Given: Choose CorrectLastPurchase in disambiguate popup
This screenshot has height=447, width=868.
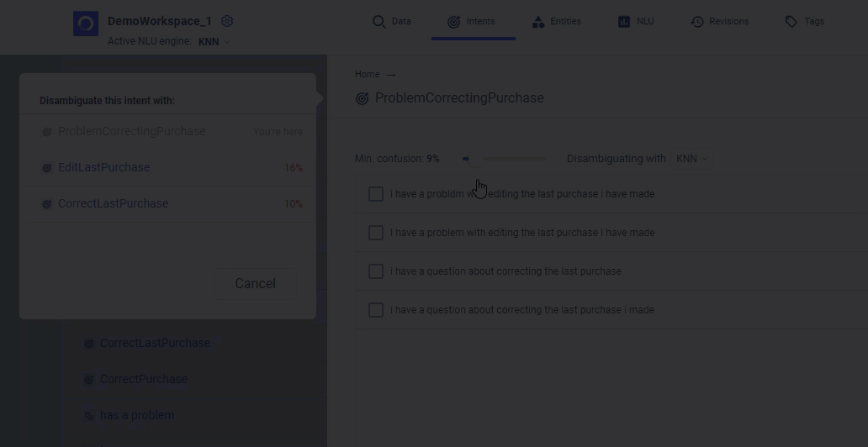Looking at the screenshot, I should pos(113,203).
